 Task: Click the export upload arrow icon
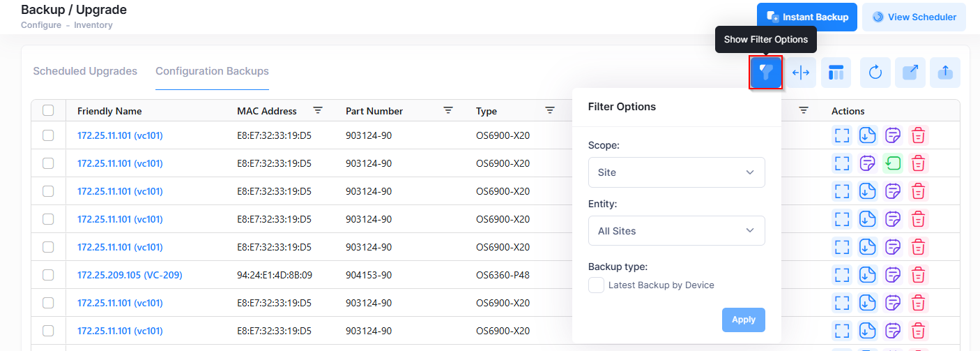(x=945, y=73)
